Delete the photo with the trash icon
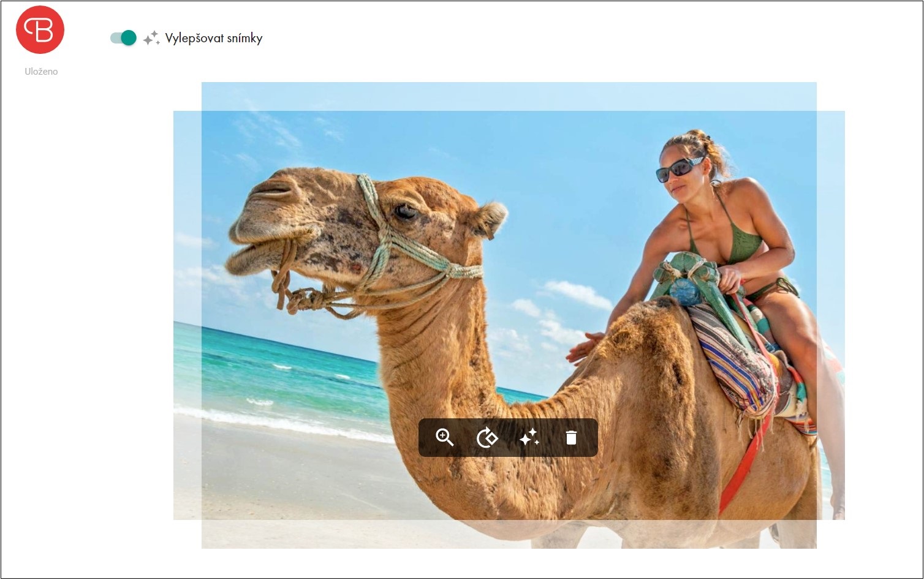 571,437
